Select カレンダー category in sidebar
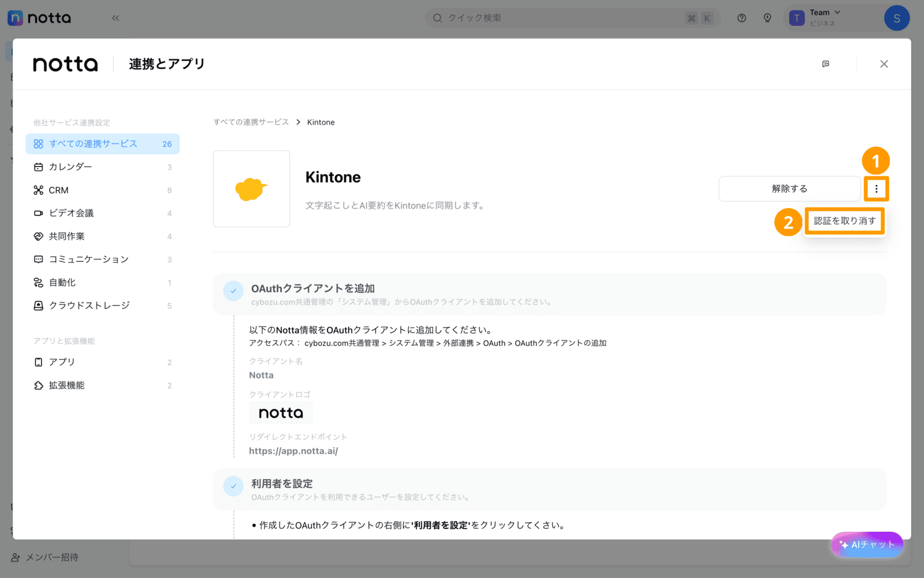 click(70, 167)
